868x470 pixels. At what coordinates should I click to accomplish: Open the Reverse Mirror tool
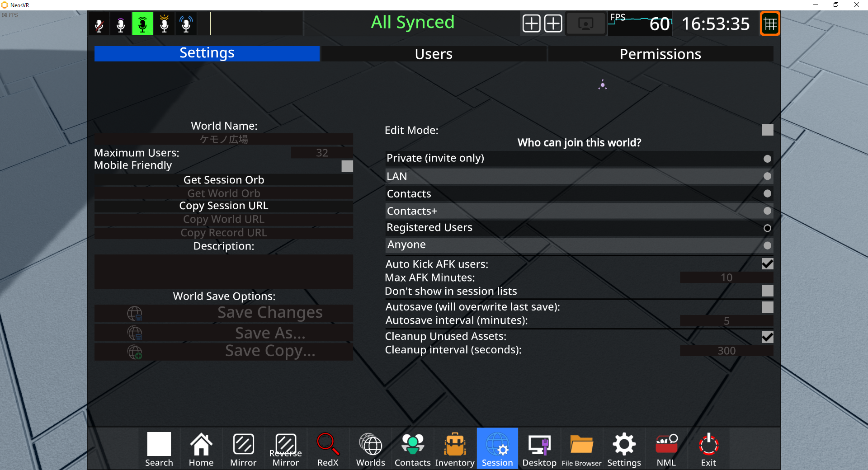285,448
